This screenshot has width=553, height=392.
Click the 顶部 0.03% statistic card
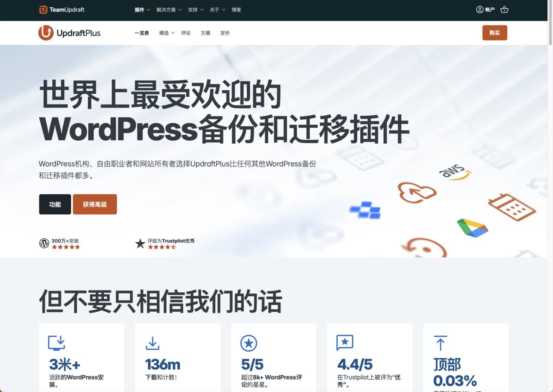point(466,357)
